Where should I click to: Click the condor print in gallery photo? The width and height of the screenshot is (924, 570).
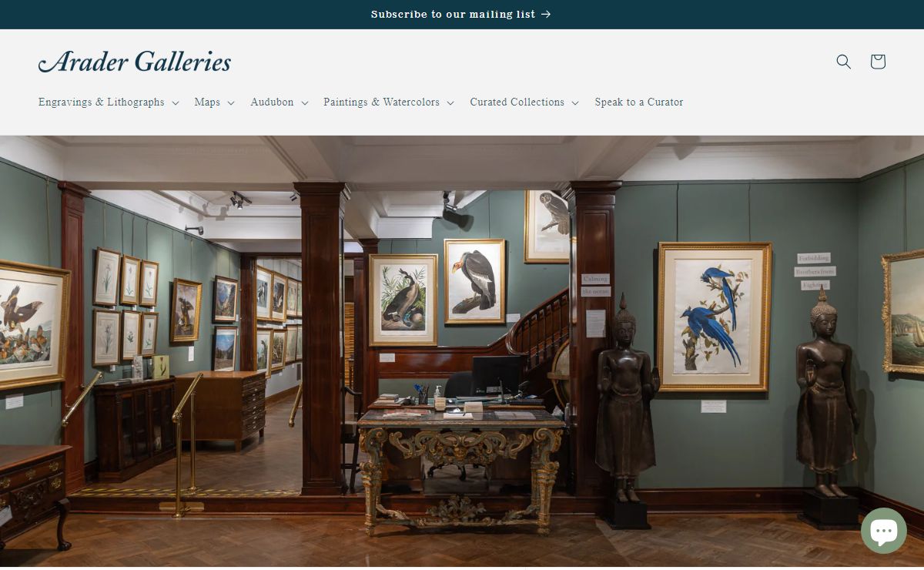tap(475, 281)
